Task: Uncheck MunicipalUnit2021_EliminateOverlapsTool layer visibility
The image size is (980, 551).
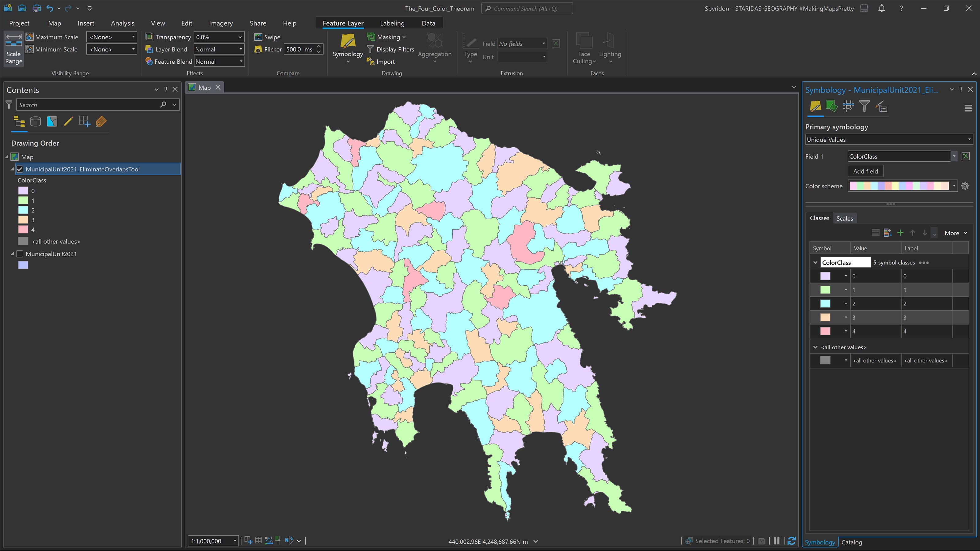Action: tap(20, 169)
